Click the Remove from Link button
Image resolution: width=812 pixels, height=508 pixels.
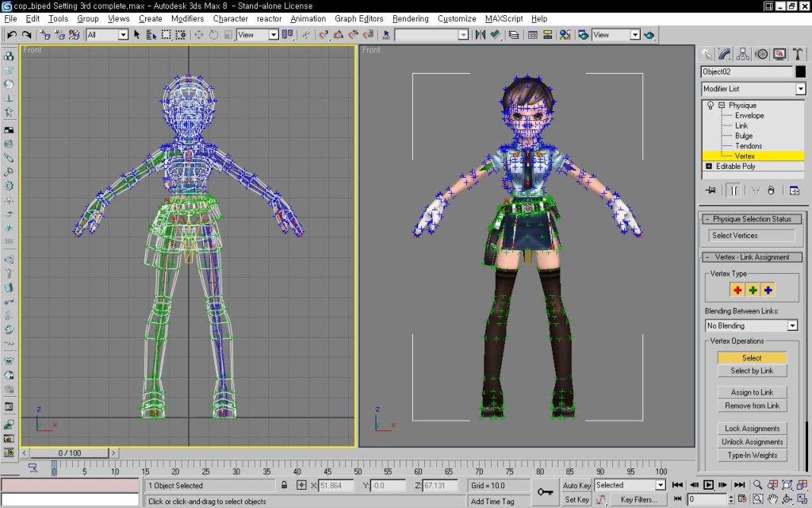pyautogui.click(x=752, y=406)
